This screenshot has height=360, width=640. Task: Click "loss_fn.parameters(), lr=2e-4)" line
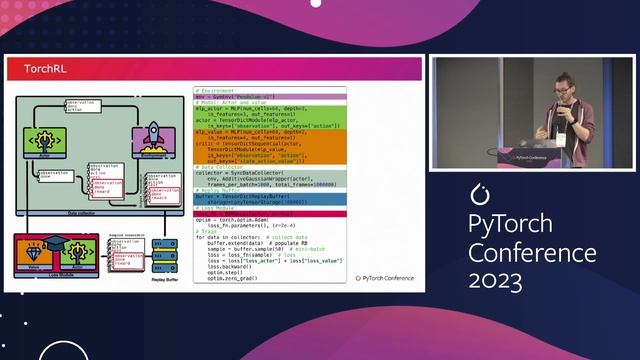(x=251, y=226)
